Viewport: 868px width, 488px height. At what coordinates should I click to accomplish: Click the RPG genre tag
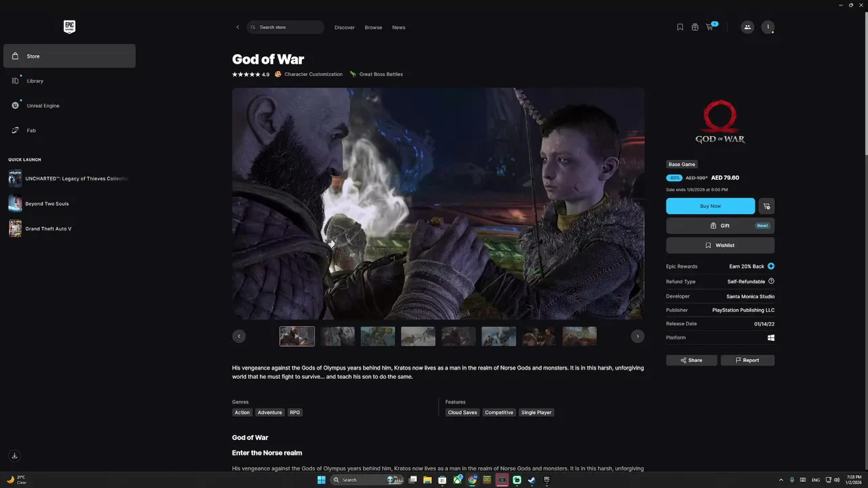[294, 412]
